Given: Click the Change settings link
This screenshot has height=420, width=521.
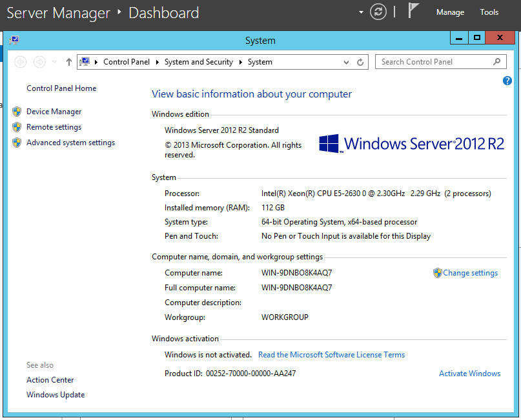Looking at the screenshot, I should [470, 273].
